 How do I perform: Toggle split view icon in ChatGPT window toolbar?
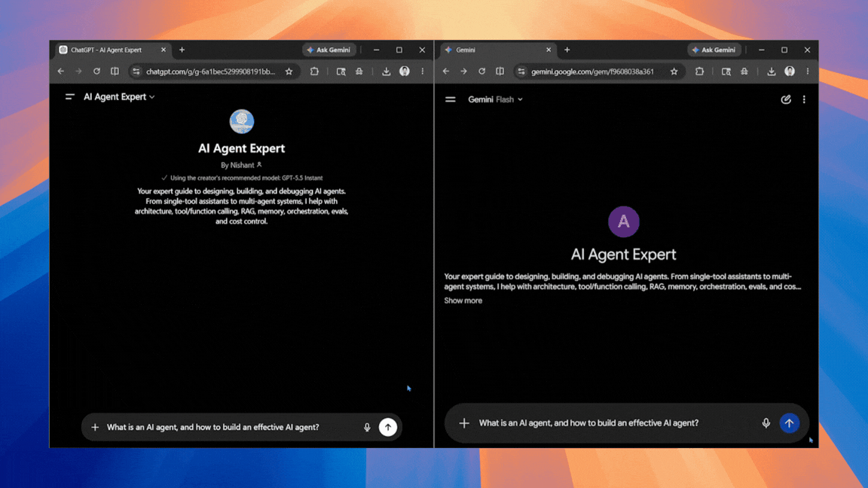[115, 72]
